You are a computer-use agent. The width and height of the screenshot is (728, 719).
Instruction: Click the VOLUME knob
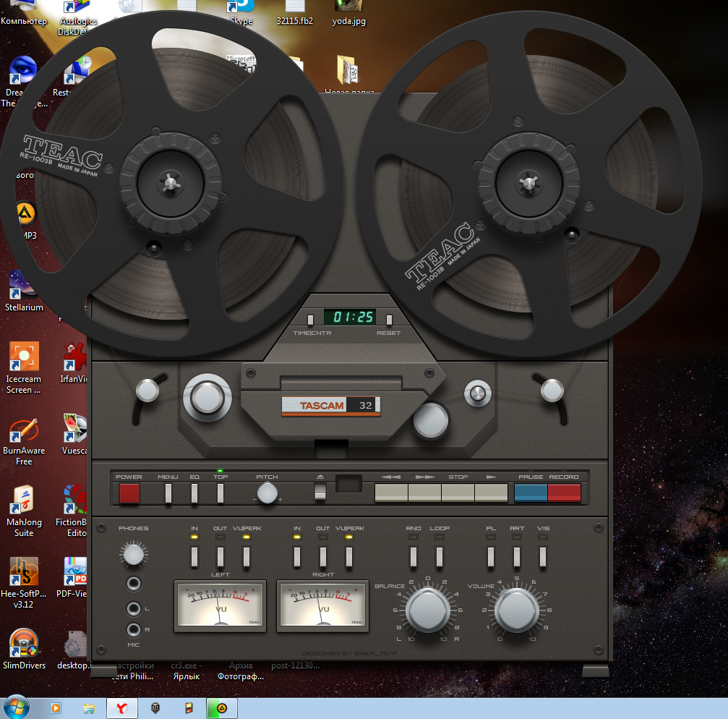point(516,610)
